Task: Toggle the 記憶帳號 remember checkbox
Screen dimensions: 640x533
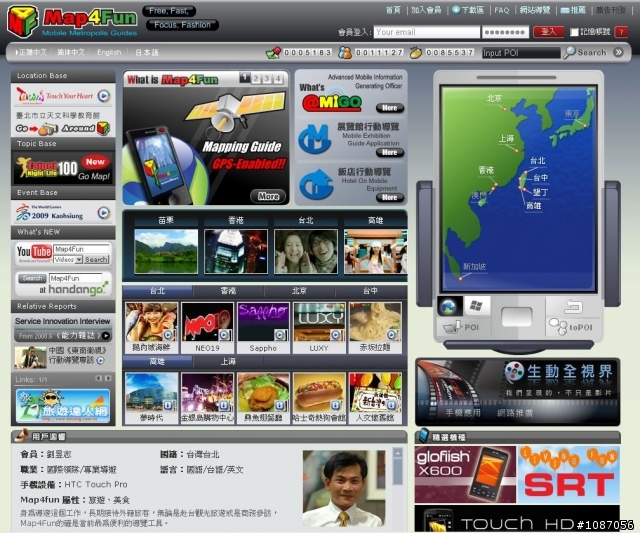Action: coord(574,32)
